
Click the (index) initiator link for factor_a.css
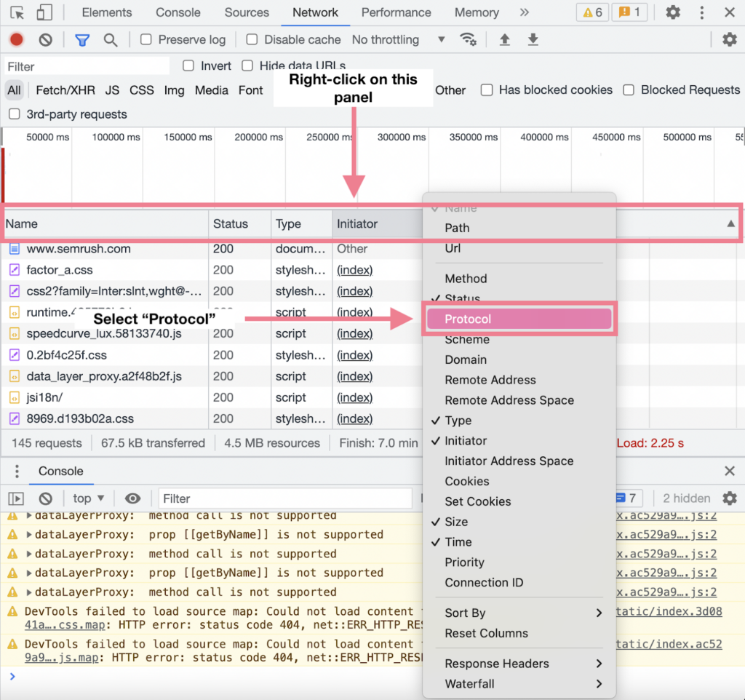click(x=354, y=270)
